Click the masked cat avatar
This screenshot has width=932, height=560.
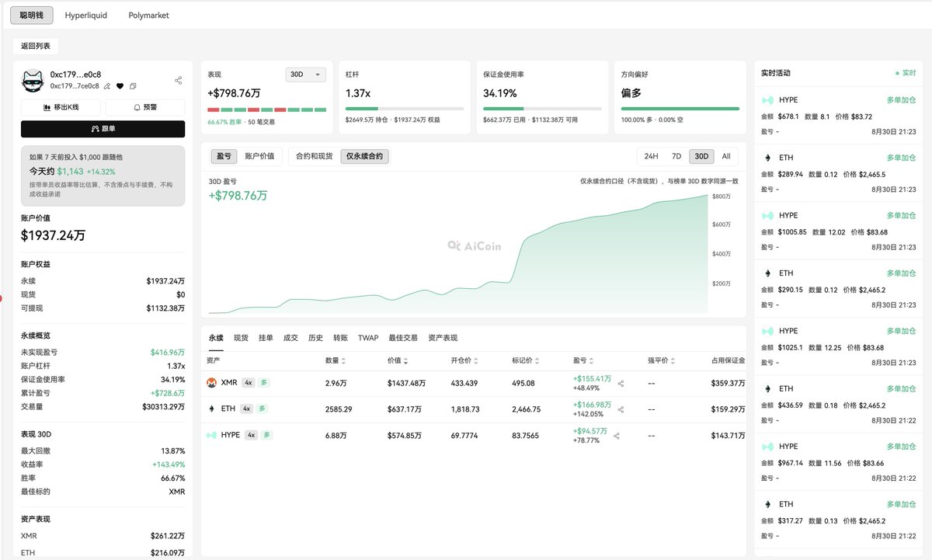[33, 80]
